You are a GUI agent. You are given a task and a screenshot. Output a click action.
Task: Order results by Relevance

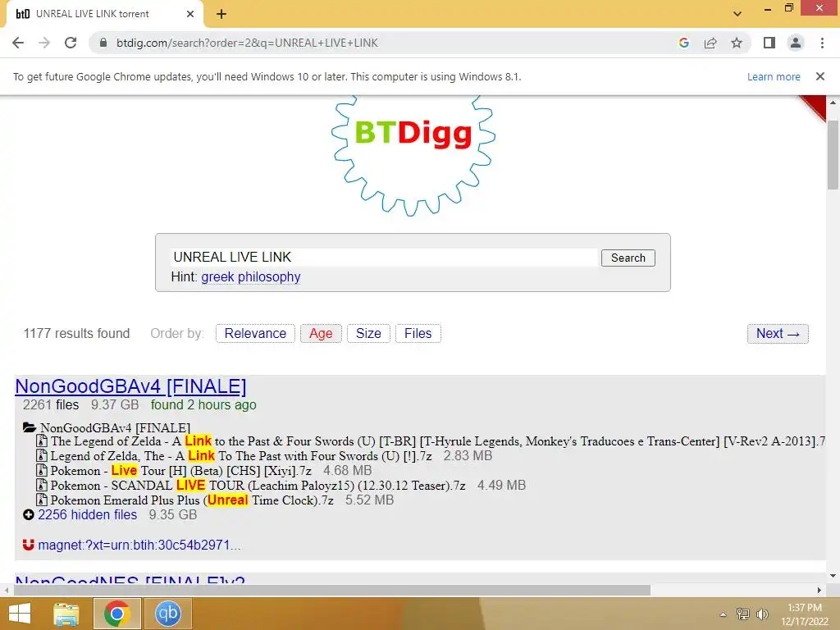coord(255,333)
